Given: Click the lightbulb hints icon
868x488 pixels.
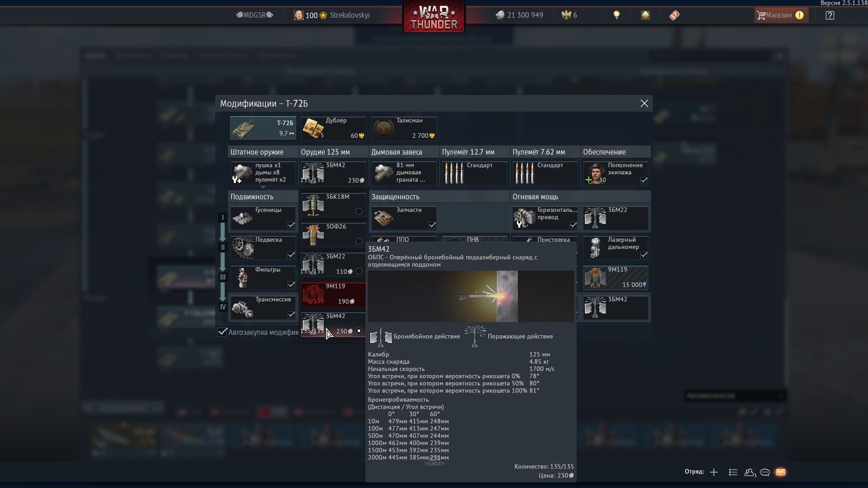Looking at the screenshot, I should click(x=616, y=15).
